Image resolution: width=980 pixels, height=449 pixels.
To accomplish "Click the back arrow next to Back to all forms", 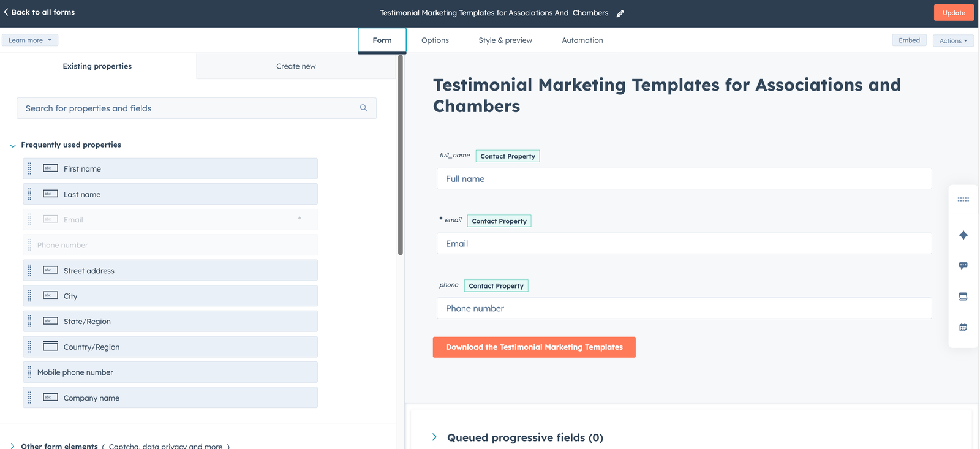I will tap(6, 12).
